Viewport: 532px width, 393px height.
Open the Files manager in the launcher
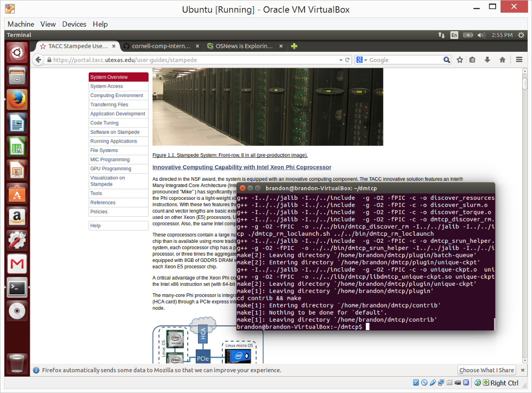17,76
